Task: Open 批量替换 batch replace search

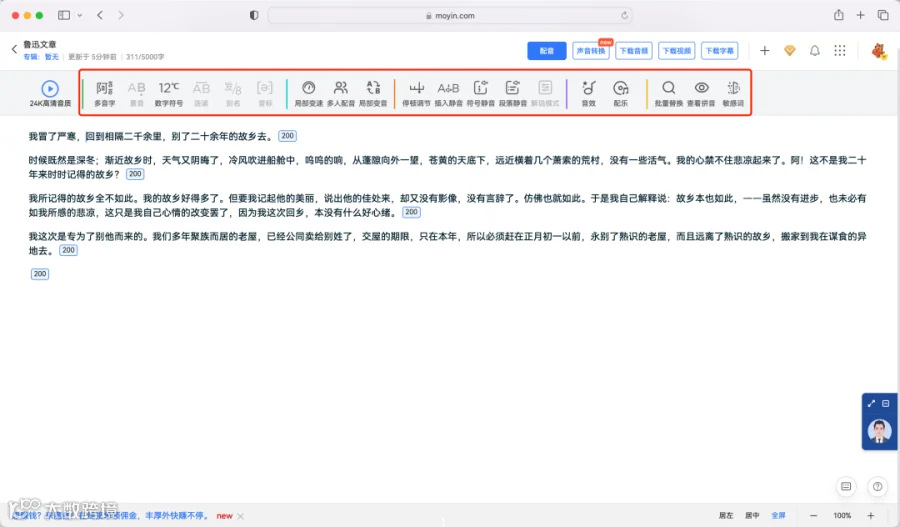Action: (669, 94)
